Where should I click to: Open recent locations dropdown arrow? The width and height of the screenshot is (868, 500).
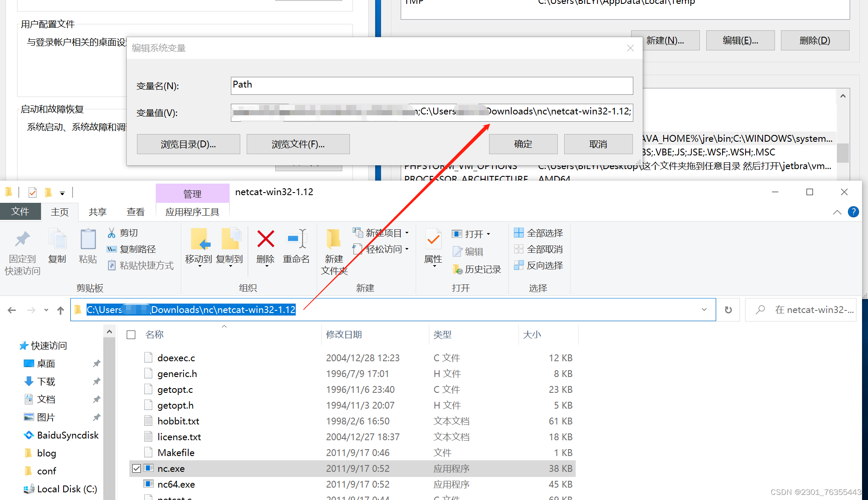click(46, 310)
